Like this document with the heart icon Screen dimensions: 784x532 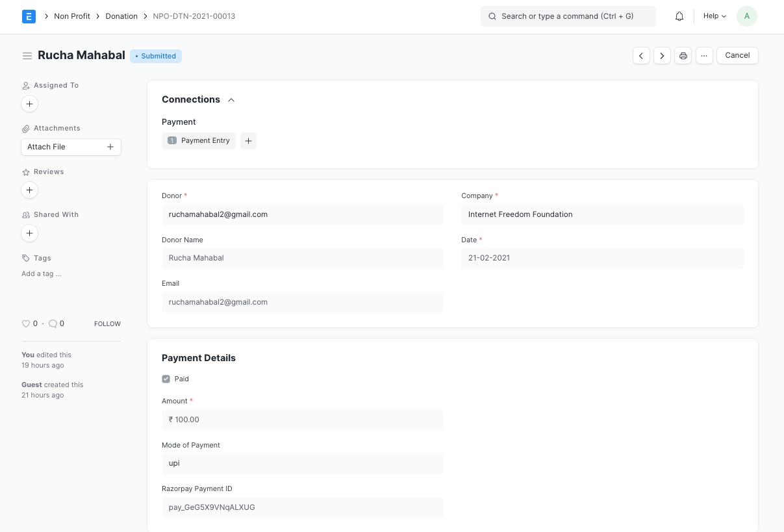coord(26,323)
